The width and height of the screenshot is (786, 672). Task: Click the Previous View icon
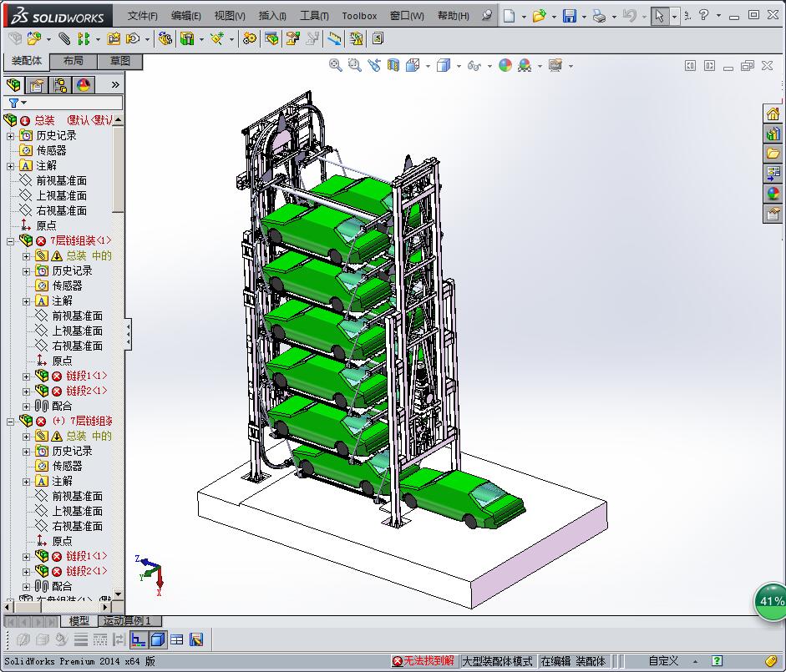coord(374,65)
